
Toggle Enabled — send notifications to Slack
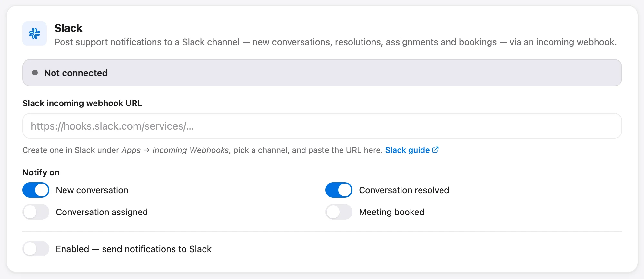36,249
